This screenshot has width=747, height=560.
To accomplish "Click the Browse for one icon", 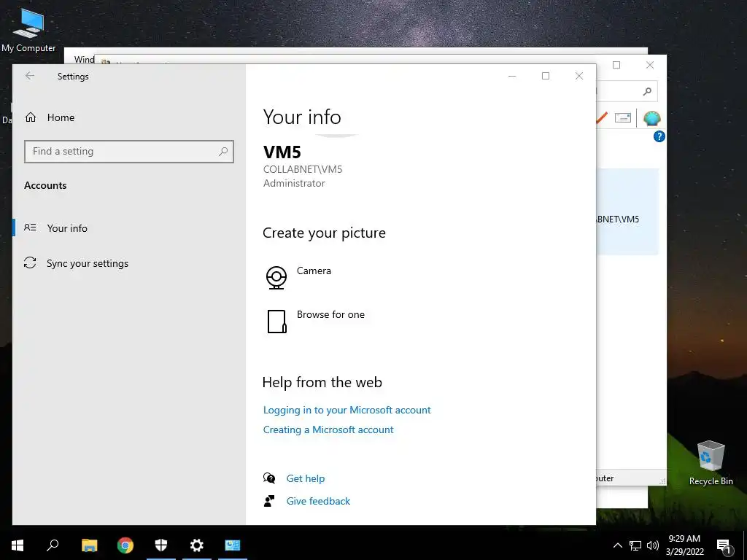I will (x=276, y=322).
